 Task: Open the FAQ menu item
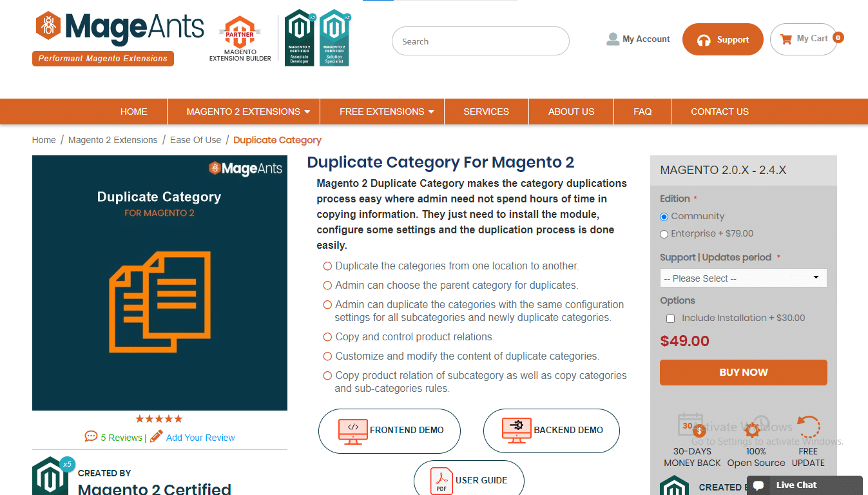click(x=642, y=112)
